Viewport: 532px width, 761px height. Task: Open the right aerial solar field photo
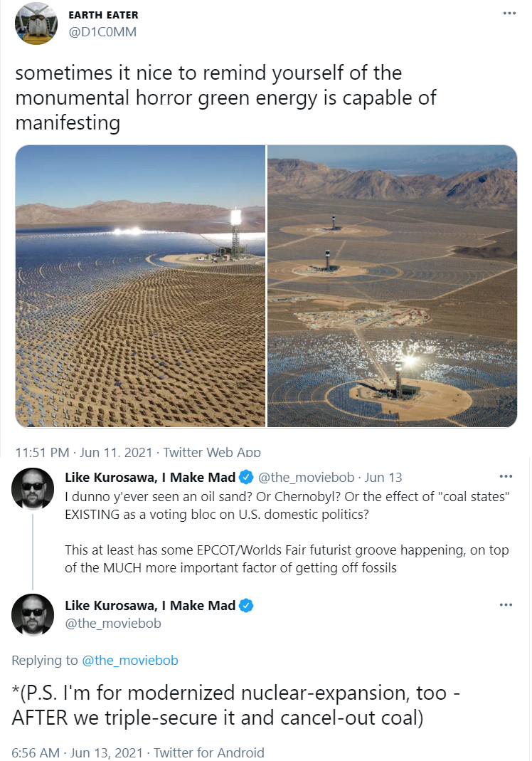[x=393, y=286]
